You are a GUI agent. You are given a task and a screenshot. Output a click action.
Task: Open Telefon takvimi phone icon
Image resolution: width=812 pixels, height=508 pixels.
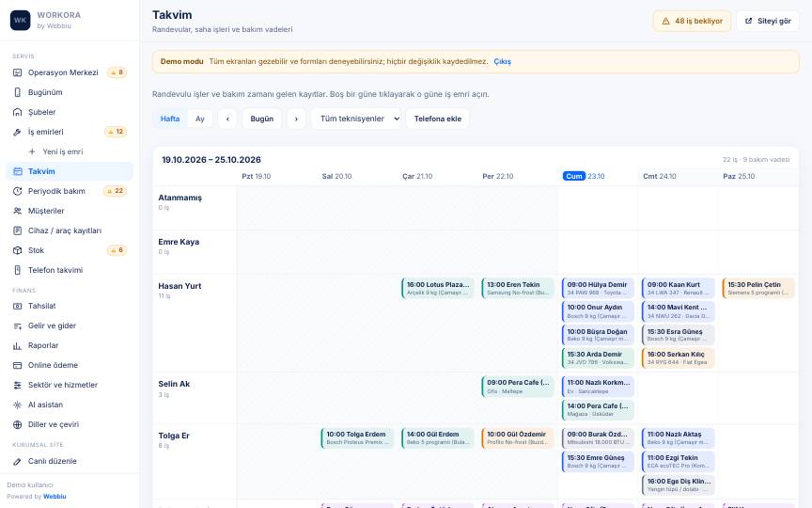[17, 270]
